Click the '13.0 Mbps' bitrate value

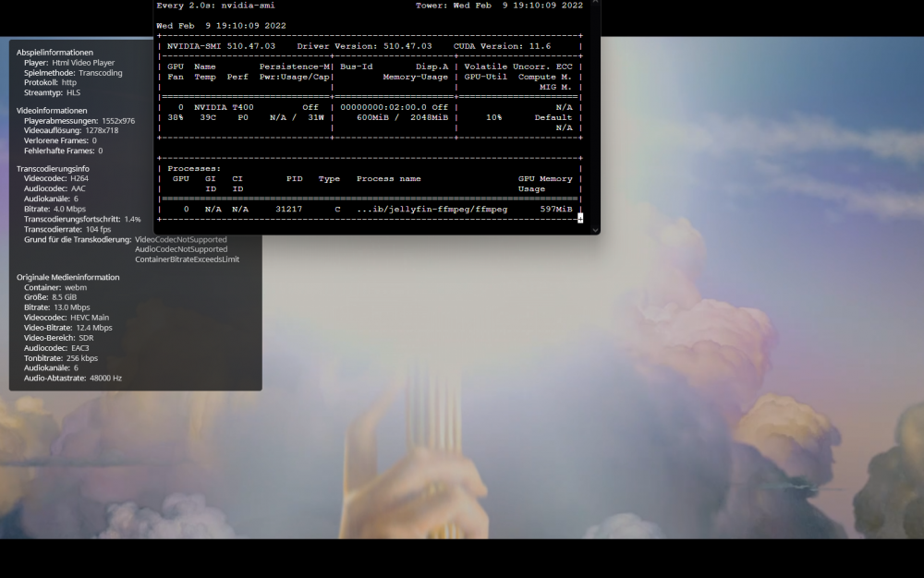71,307
